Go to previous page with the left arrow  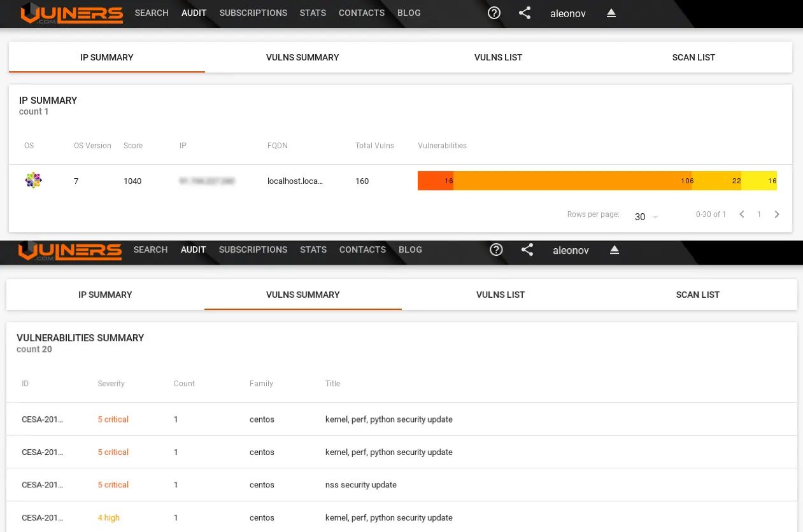(x=741, y=214)
